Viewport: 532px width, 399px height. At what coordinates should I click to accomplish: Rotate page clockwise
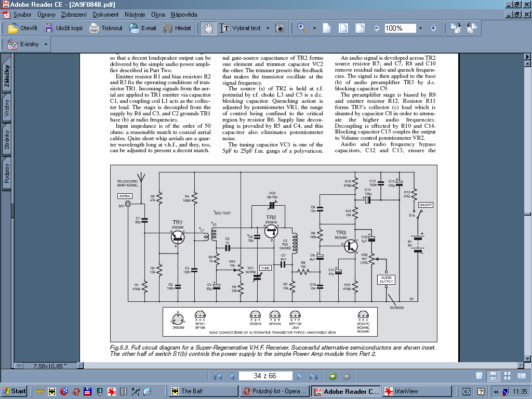[455, 28]
